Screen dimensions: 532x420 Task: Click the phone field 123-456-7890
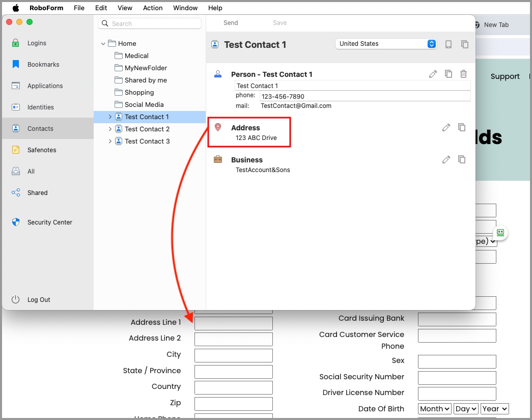365,96
